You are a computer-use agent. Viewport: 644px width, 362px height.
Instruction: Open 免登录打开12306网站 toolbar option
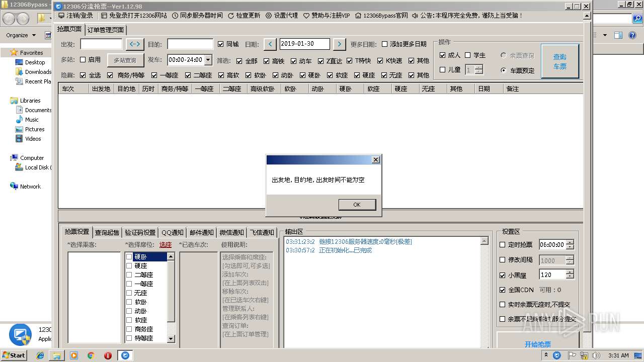pyautogui.click(x=134, y=16)
